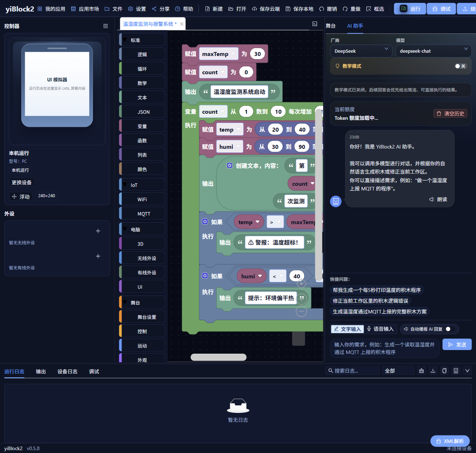Switch to the 设备日志 tab
Image resolution: width=476 pixels, height=453 pixels.
click(x=67, y=372)
